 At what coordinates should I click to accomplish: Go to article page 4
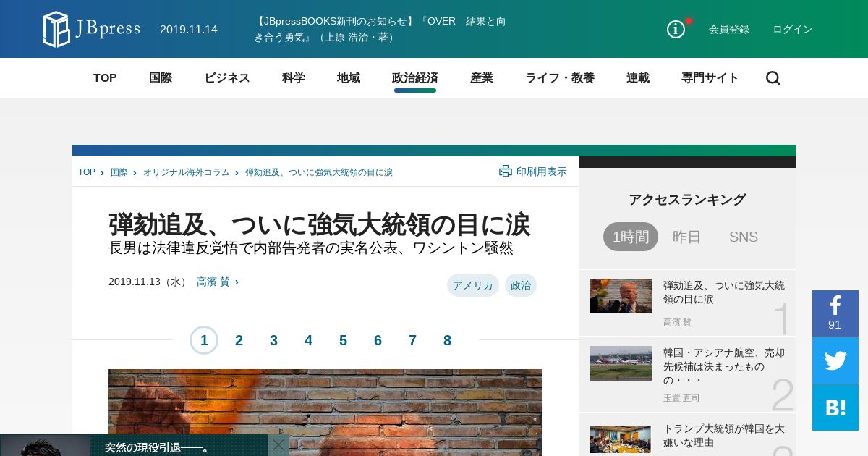pyautogui.click(x=308, y=340)
